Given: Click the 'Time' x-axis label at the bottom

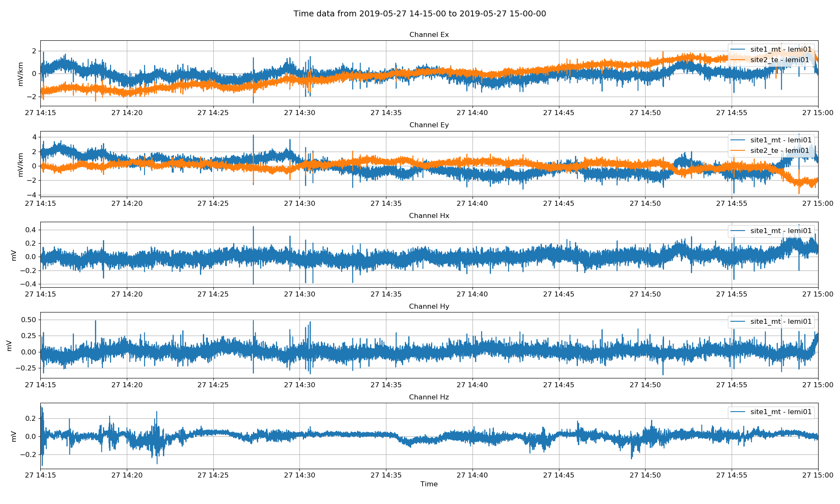Looking at the screenshot, I should click(429, 484).
